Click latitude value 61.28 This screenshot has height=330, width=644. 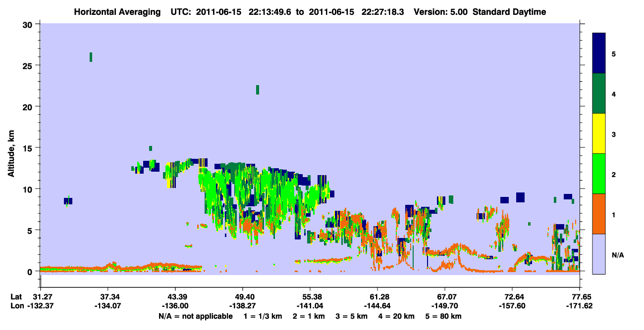click(x=377, y=297)
